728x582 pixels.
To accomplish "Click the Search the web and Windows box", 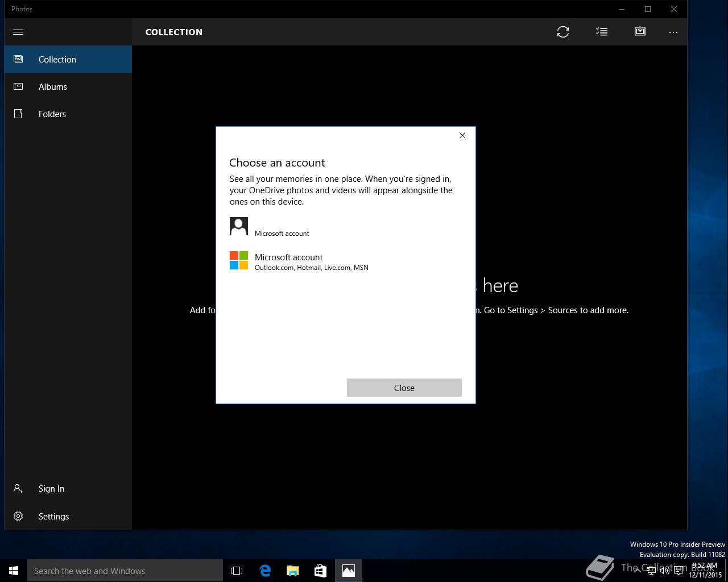I will (125, 571).
